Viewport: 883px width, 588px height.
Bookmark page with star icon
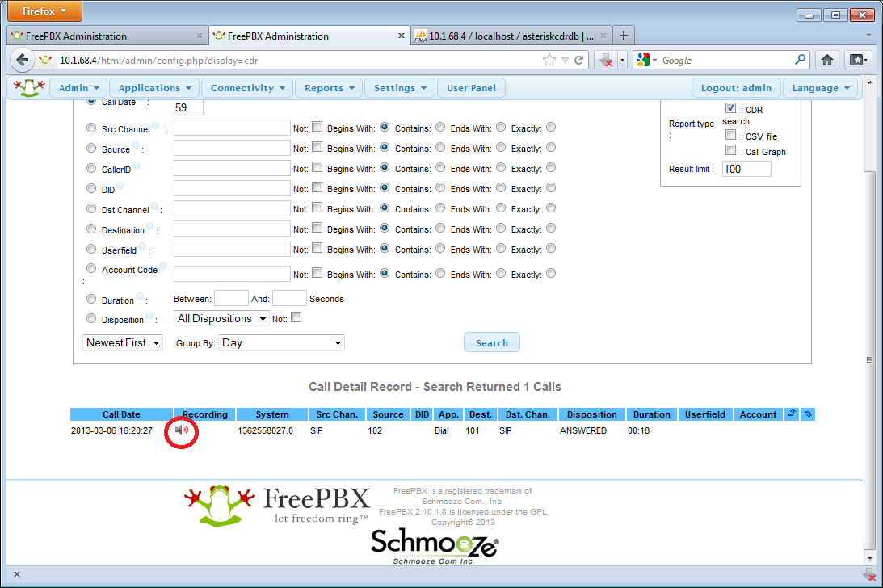tap(549, 60)
